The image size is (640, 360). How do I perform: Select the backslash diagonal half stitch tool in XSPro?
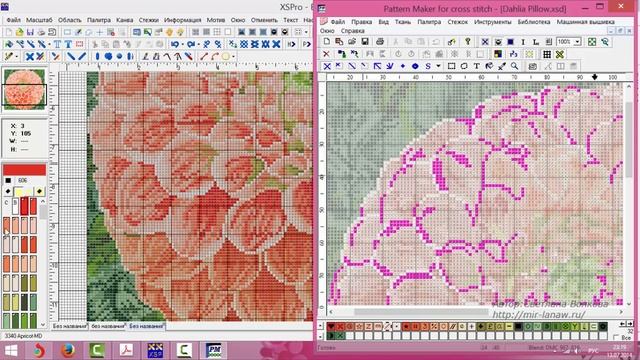point(71,57)
